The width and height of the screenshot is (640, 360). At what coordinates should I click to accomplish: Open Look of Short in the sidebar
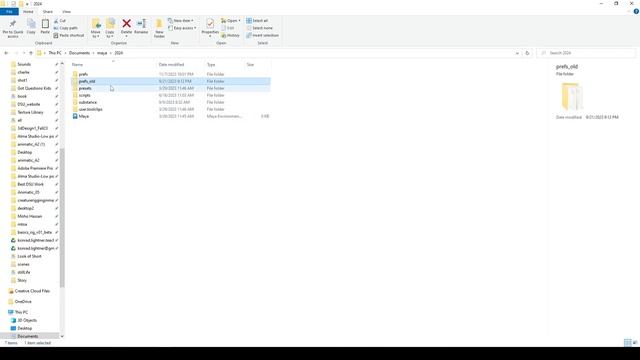tap(29, 256)
